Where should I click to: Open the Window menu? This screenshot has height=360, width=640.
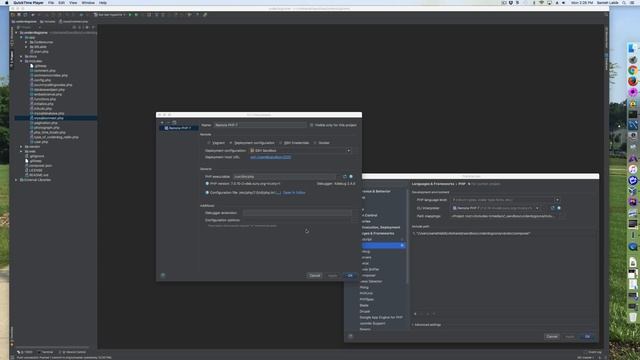88,2
